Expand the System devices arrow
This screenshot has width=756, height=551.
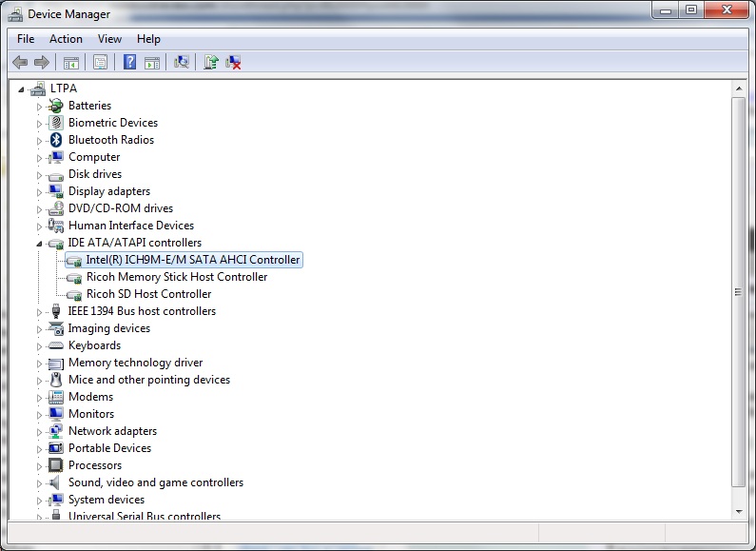click(x=39, y=501)
